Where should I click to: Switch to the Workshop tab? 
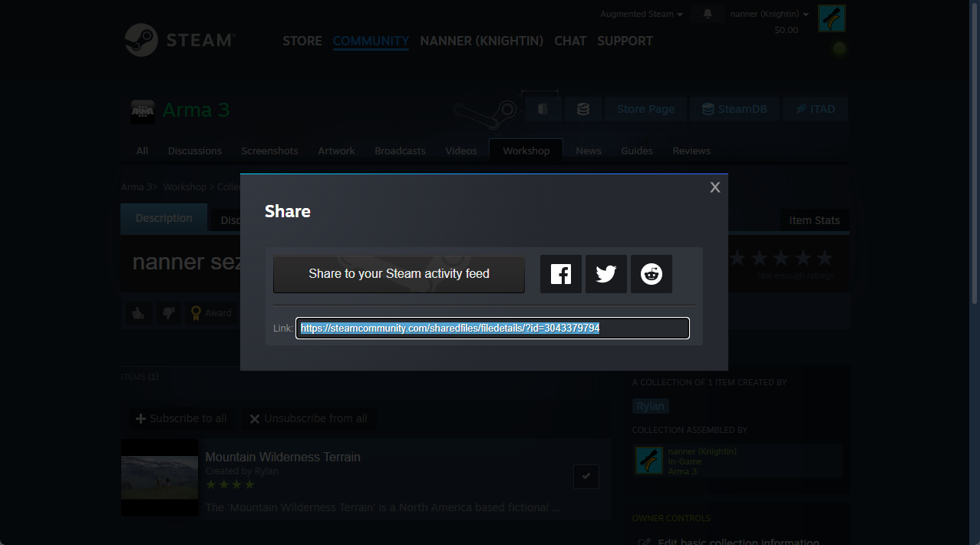tap(526, 150)
